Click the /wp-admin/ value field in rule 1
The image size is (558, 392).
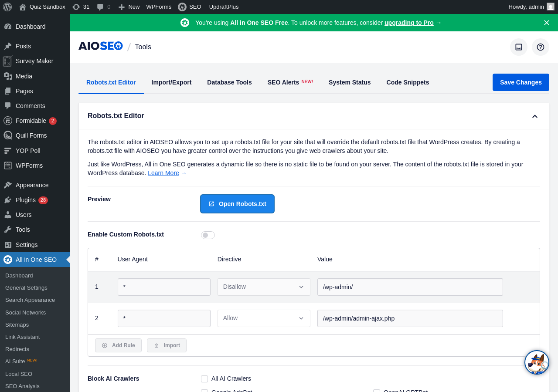click(x=410, y=287)
